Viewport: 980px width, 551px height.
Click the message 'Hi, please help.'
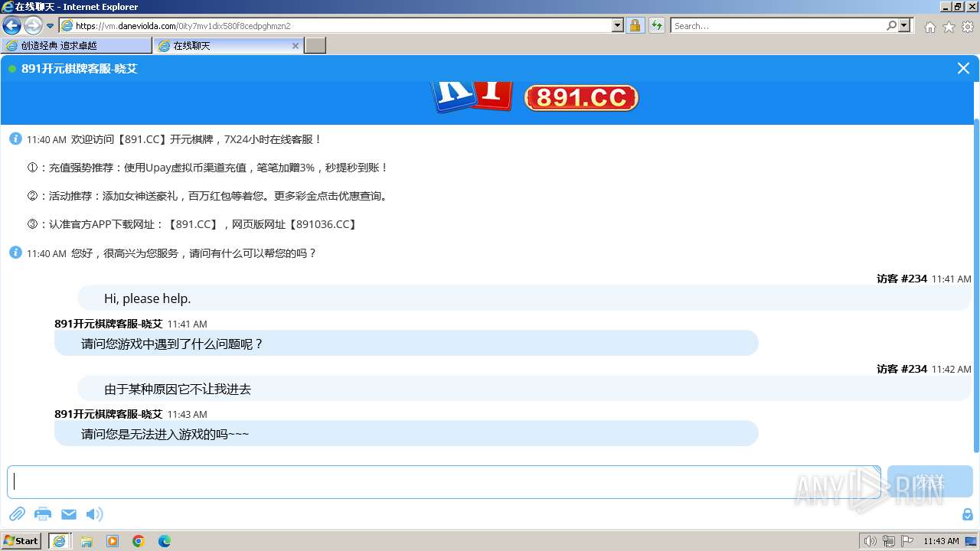pos(524,298)
